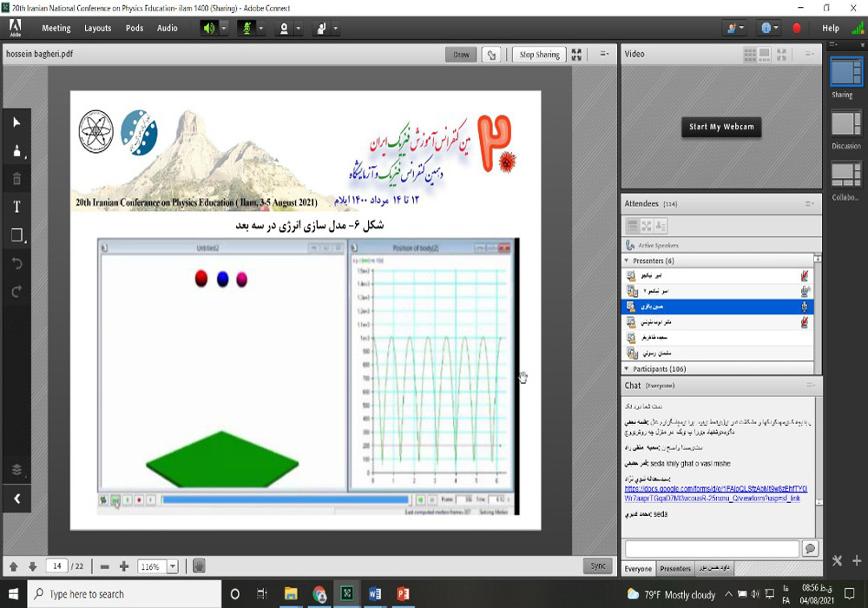The height and width of the screenshot is (608, 868).
Task: Toggle the Draw whiteboard mode
Action: [x=461, y=55]
